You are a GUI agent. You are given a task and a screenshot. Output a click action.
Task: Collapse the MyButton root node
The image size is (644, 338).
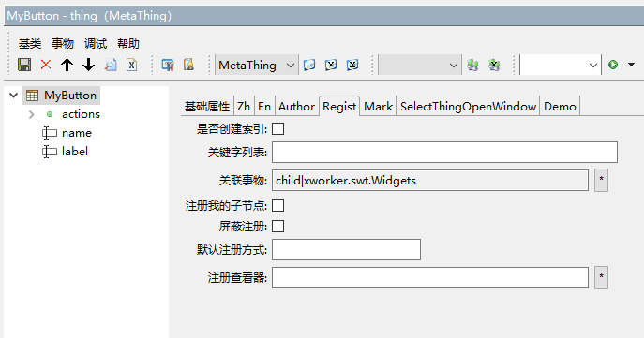[x=13, y=96]
